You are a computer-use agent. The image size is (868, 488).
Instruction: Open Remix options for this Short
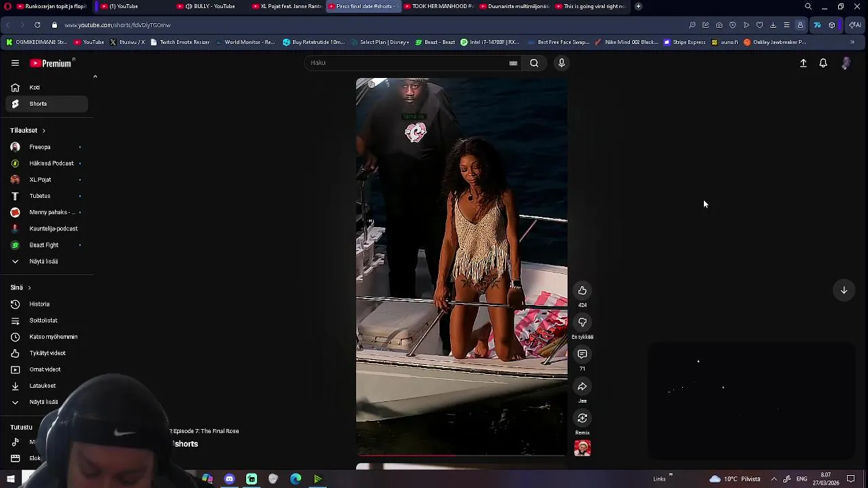(582, 418)
